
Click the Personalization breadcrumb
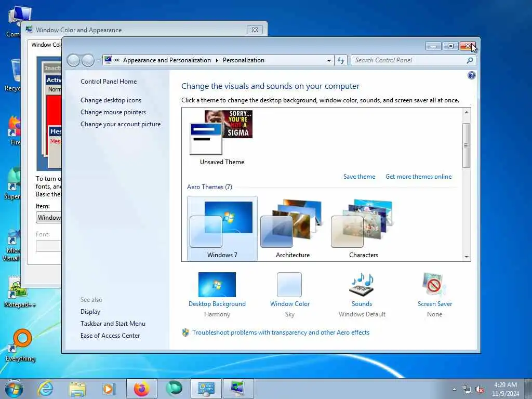pyautogui.click(x=243, y=60)
